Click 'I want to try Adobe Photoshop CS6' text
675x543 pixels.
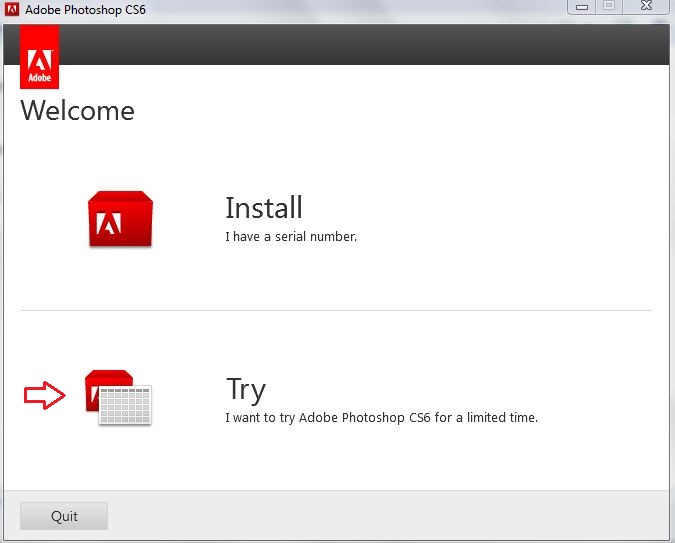pos(328,418)
